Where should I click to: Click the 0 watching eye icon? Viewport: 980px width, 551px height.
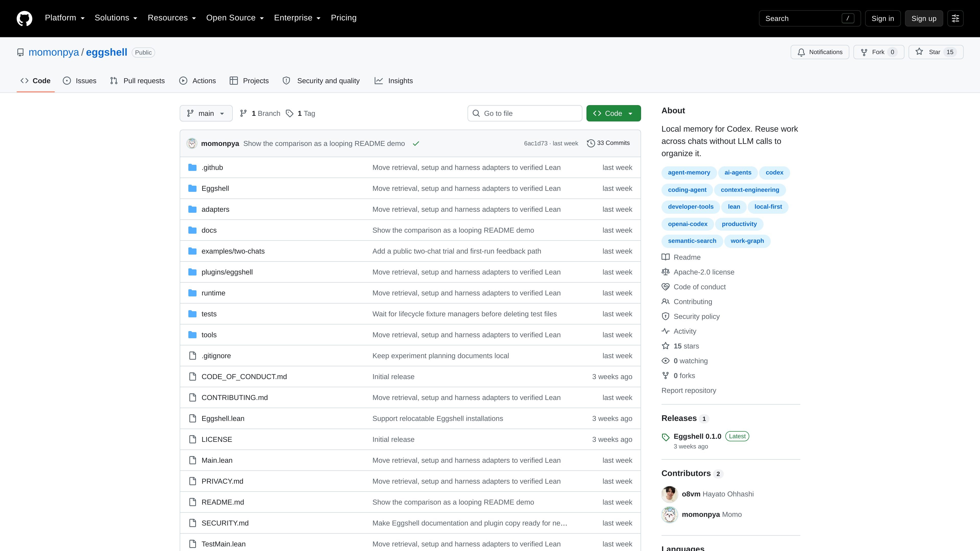665,361
